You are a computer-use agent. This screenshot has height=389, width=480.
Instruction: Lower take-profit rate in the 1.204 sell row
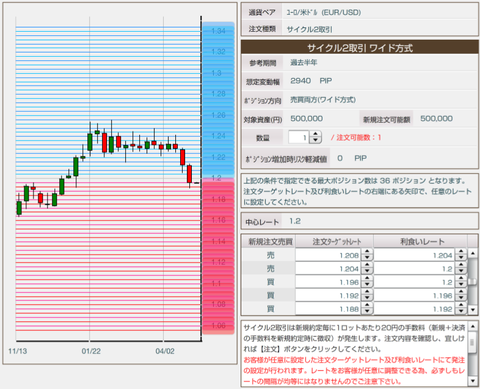pos(461,271)
